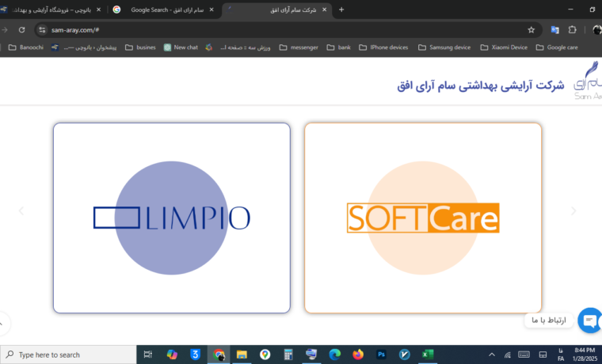This screenshot has width=602, height=364.
Task: Launch Firefox from the taskbar
Action: click(358, 355)
